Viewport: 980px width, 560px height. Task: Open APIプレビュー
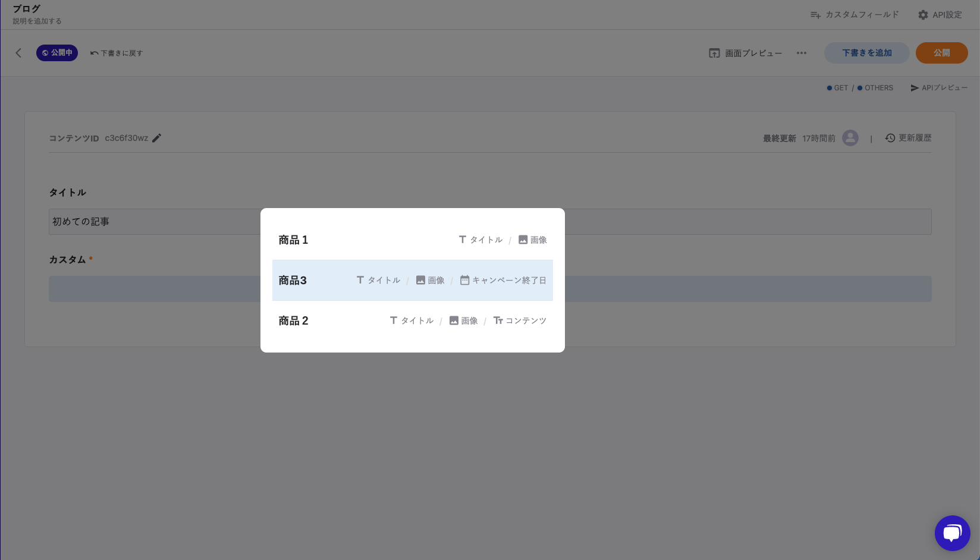pyautogui.click(x=939, y=88)
